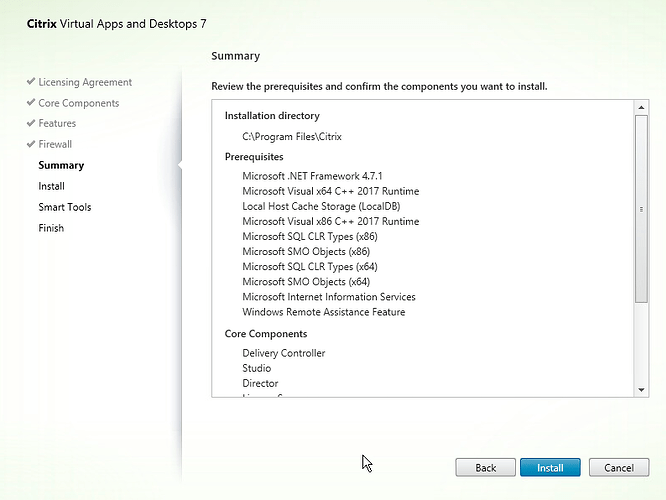The image size is (666, 500).
Task: Click the checkmark icon beside Licensing Agreement
Action: click(x=31, y=82)
